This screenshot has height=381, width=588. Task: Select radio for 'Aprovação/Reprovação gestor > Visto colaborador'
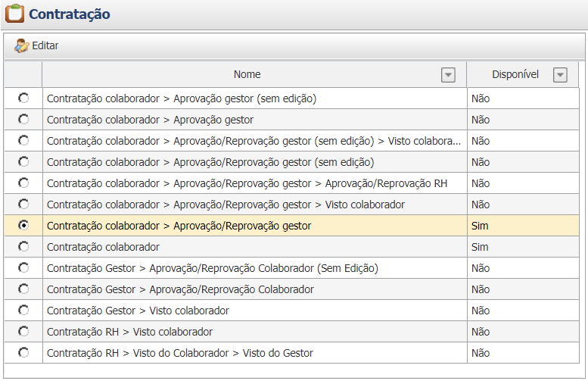click(23, 204)
